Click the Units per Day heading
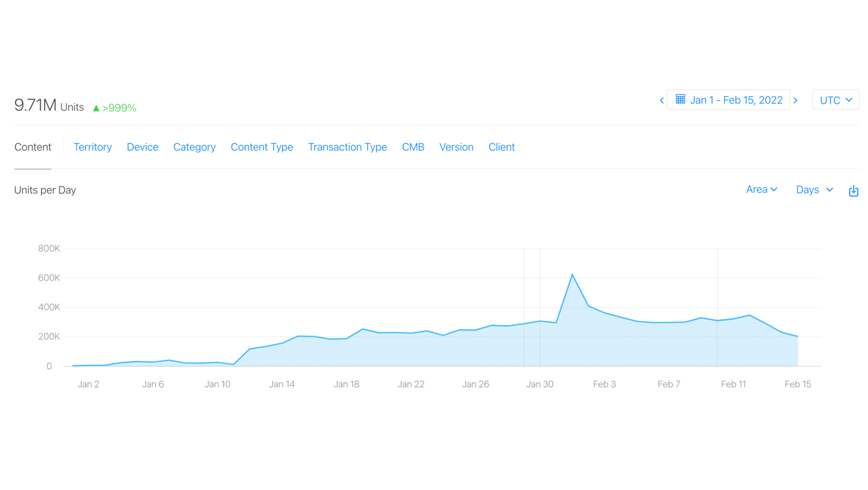868x490 pixels. pos(45,190)
